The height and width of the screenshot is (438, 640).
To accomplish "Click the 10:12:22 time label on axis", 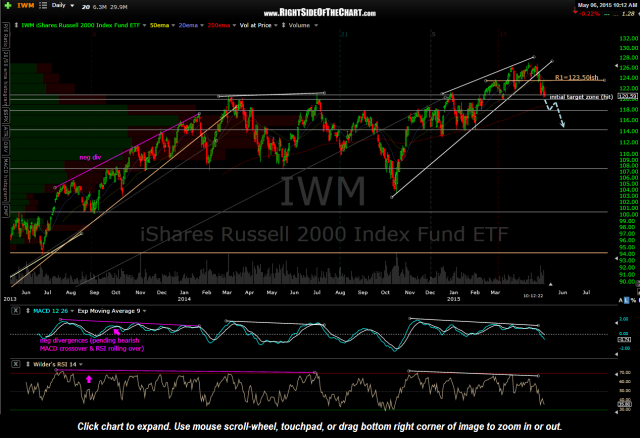I will pyautogui.click(x=533, y=296).
